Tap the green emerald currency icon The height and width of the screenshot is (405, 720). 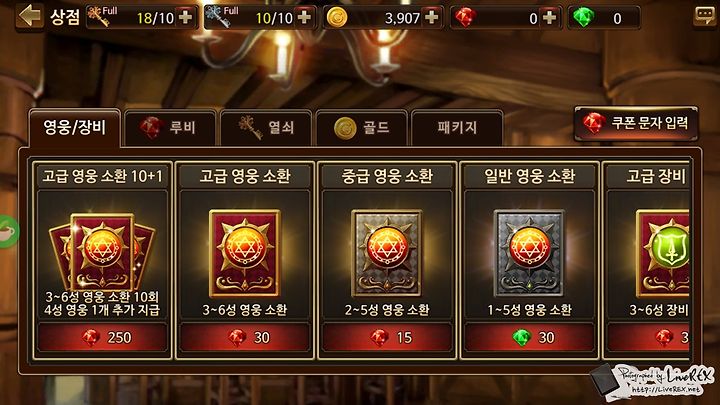pos(584,17)
